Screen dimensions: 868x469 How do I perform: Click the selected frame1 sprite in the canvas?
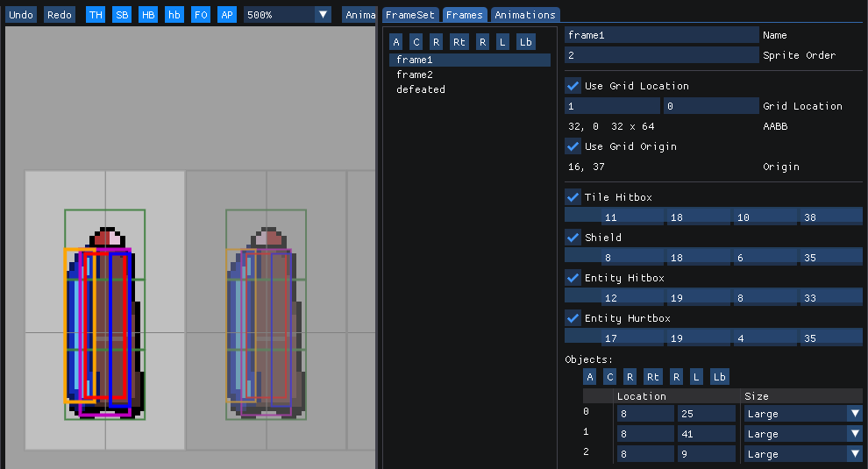pos(105,323)
